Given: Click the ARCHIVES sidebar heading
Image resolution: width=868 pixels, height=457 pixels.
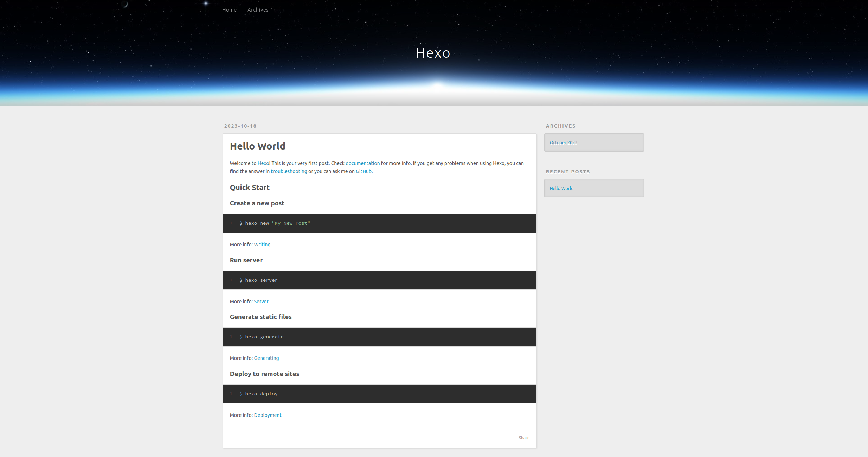Looking at the screenshot, I should click(560, 126).
